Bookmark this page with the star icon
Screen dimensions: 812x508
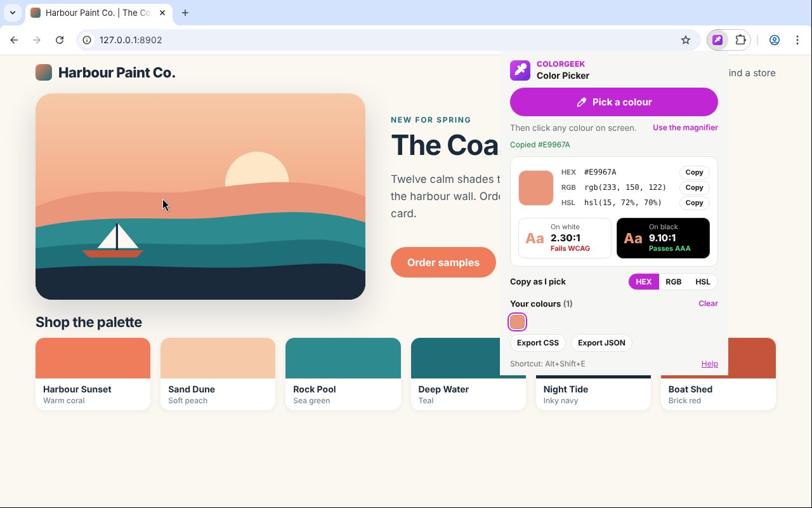tap(686, 40)
